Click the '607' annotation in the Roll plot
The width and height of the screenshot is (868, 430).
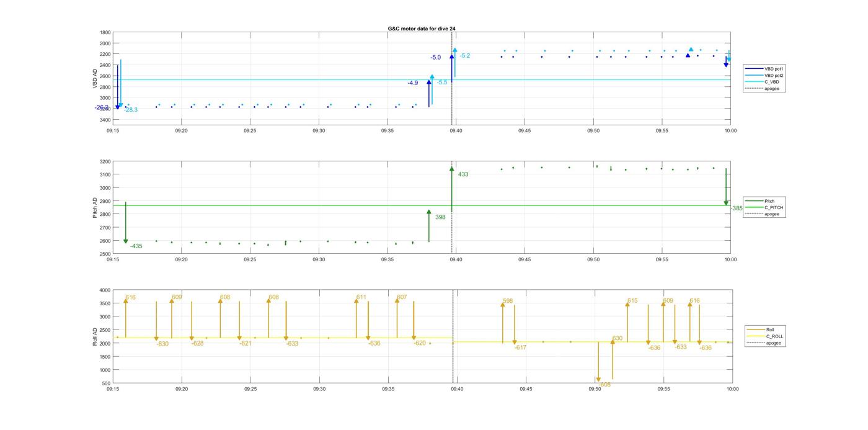(402, 297)
